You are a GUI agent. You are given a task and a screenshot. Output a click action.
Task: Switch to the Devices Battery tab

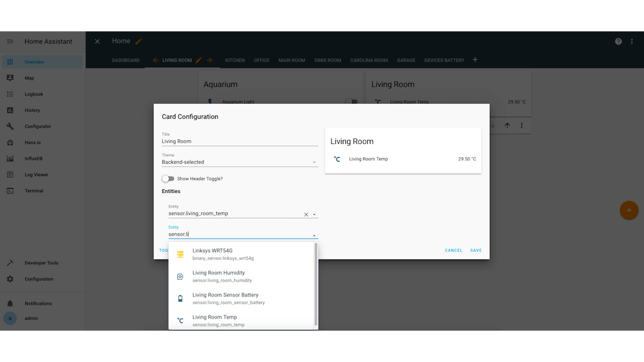coord(444,60)
